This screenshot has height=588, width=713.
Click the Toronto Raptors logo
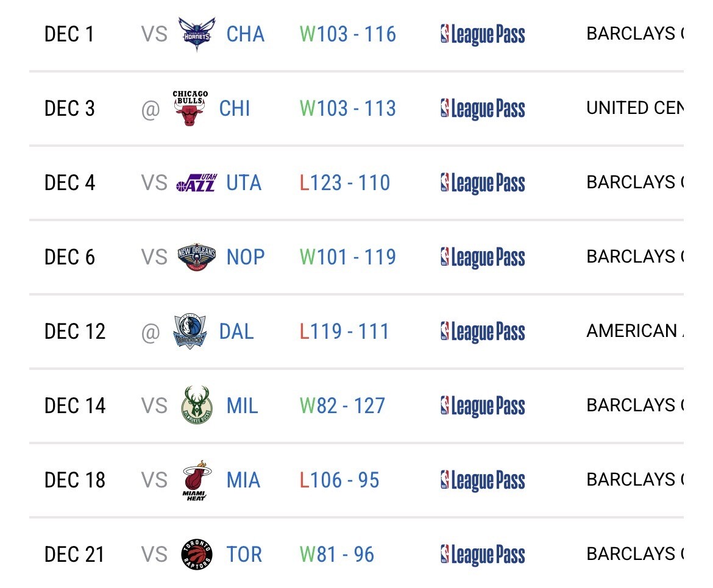pyautogui.click(x=196, y=554)
